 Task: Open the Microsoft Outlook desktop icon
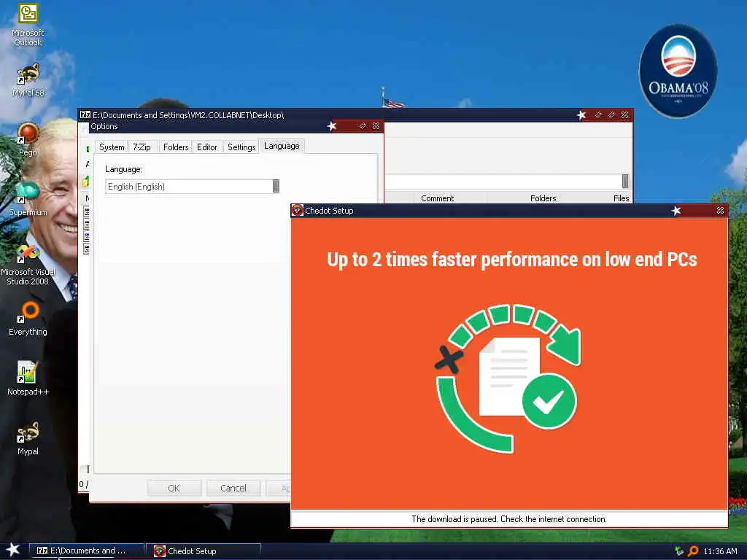click(x=28, y=24)
